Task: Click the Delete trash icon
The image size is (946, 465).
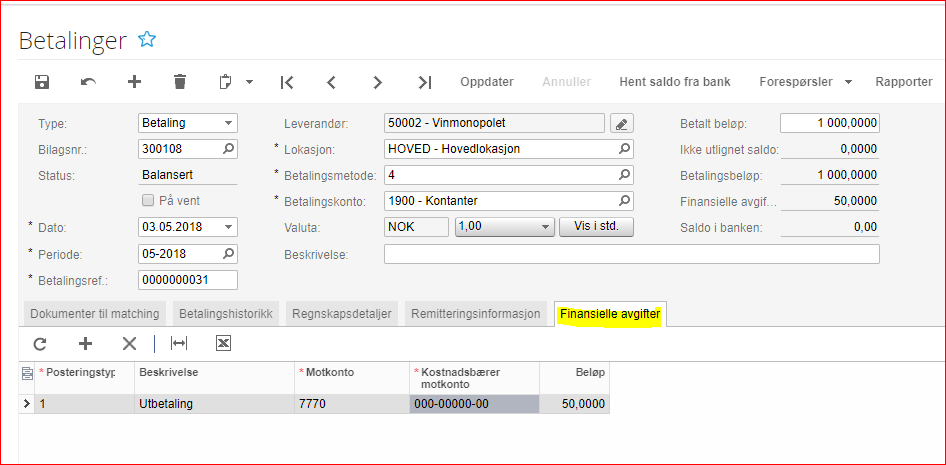Action: tap(179, 82)
